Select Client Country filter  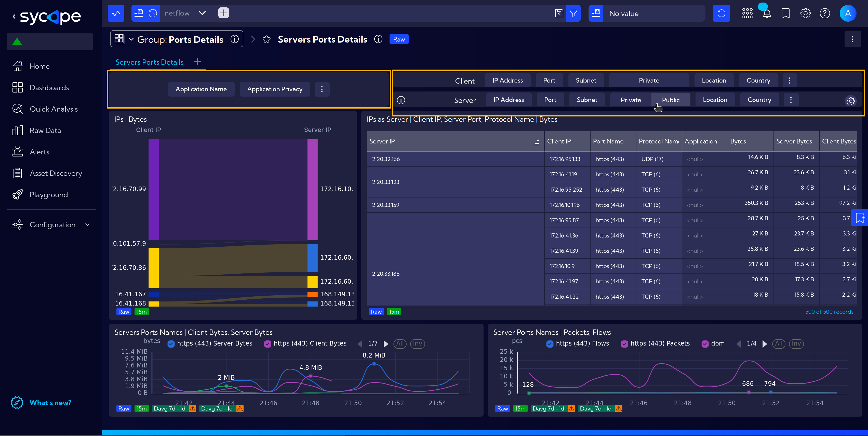[x=758, y=81]
